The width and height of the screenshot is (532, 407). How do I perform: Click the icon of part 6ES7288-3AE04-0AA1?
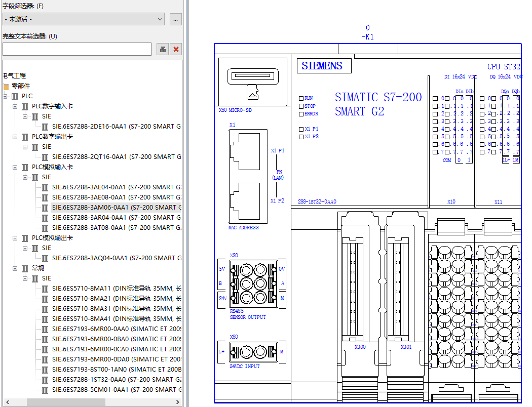[x=45, y=187]
